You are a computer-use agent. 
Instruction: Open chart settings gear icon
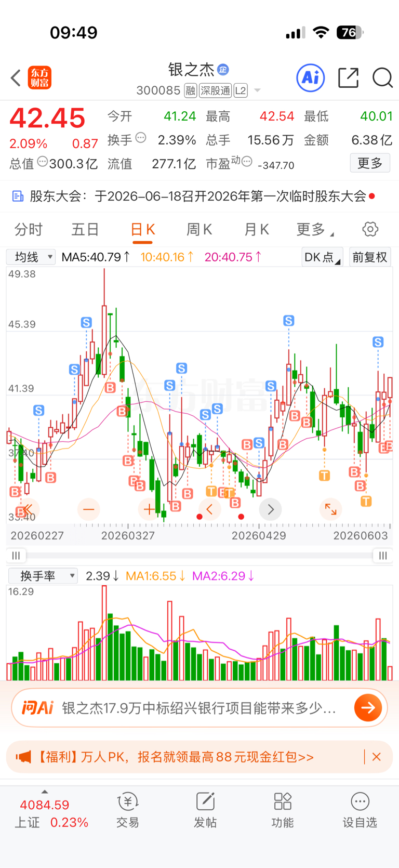pyautogui.click(x=370, y=229)
